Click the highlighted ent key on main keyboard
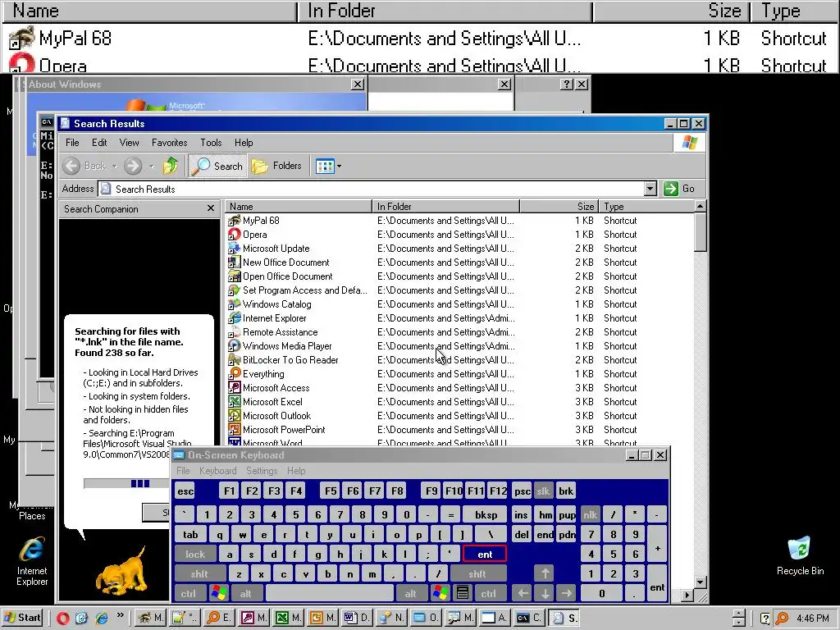This screenshot has height=630, width=840. coord(484,554)
